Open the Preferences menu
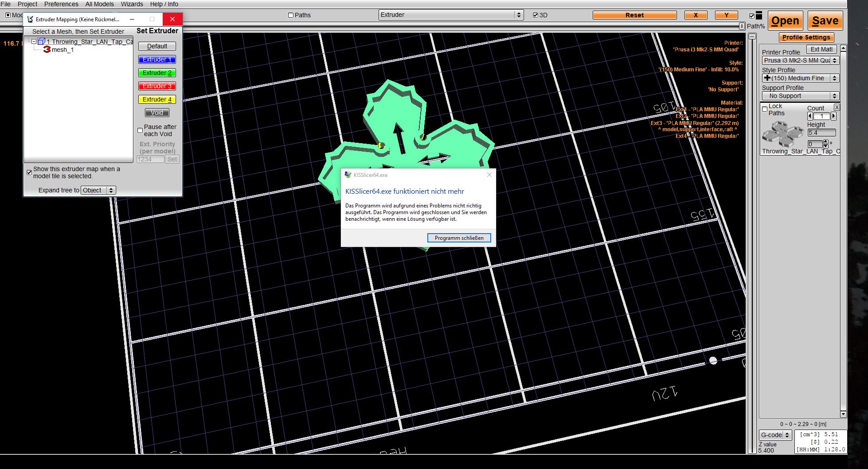The image size is (868, 469). [61, 4]
